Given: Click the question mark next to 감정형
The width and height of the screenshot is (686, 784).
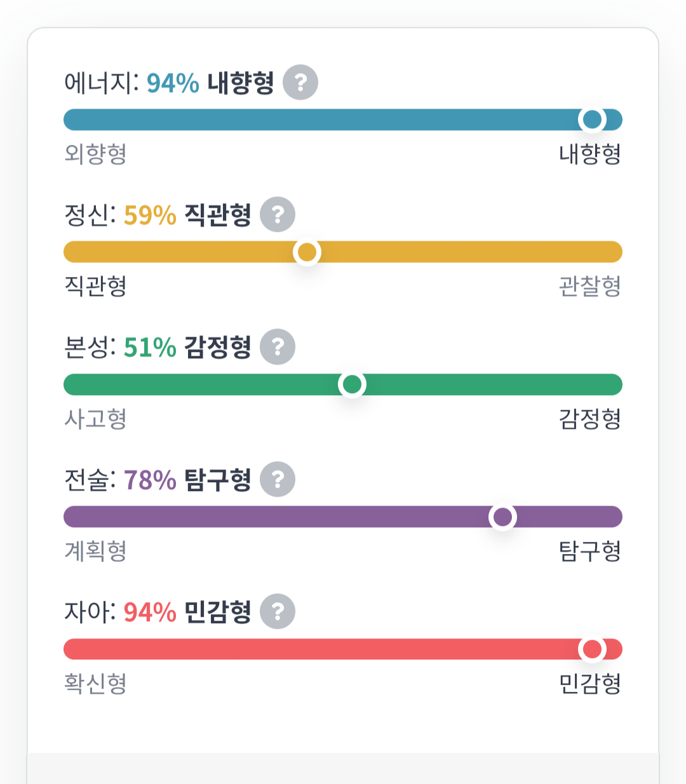Looking at the screenshot, I should click(278, 347).
